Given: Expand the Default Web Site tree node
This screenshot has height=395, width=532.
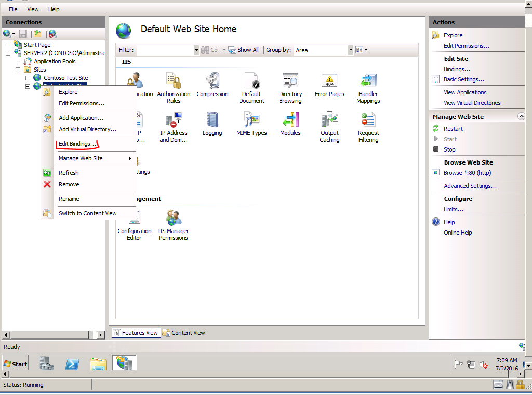Looking at the screenshot, I should pos(28,86).
